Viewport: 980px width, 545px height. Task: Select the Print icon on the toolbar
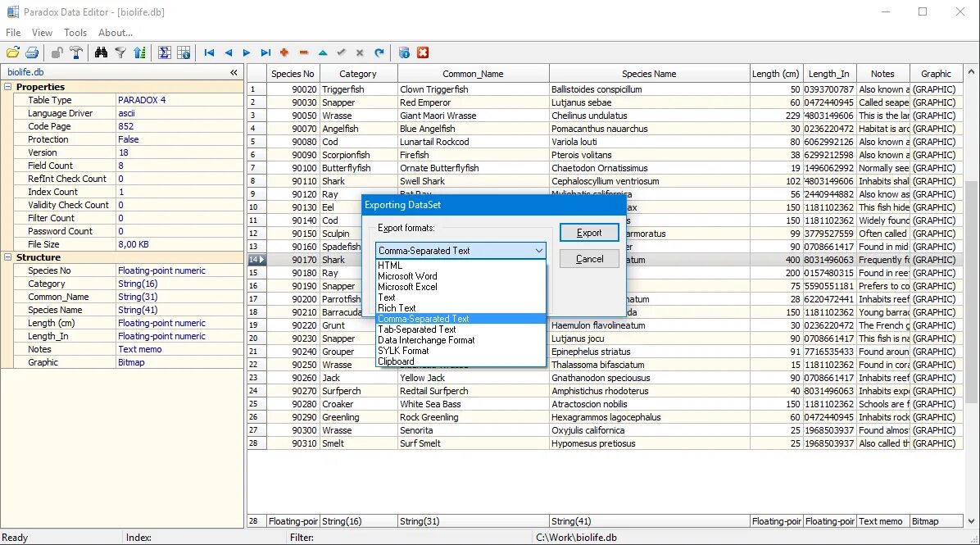pos(32,52)
